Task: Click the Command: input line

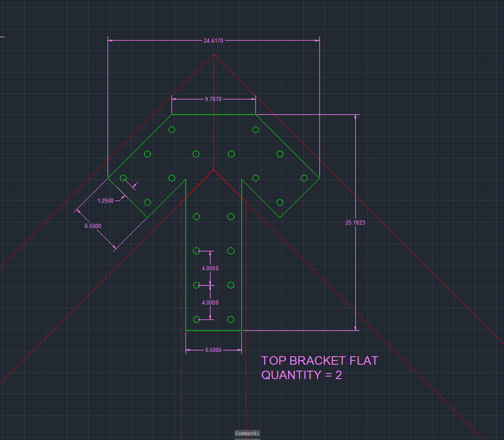Action: tap(247, 434)
